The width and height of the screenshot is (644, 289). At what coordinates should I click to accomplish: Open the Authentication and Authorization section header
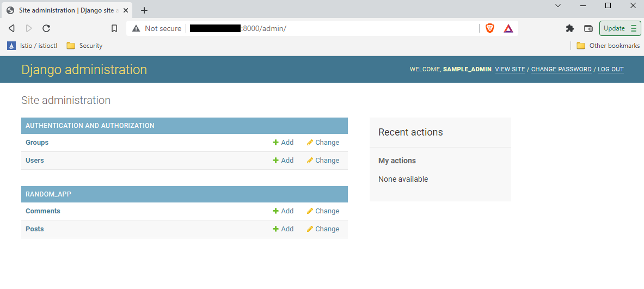coord(90,126)
